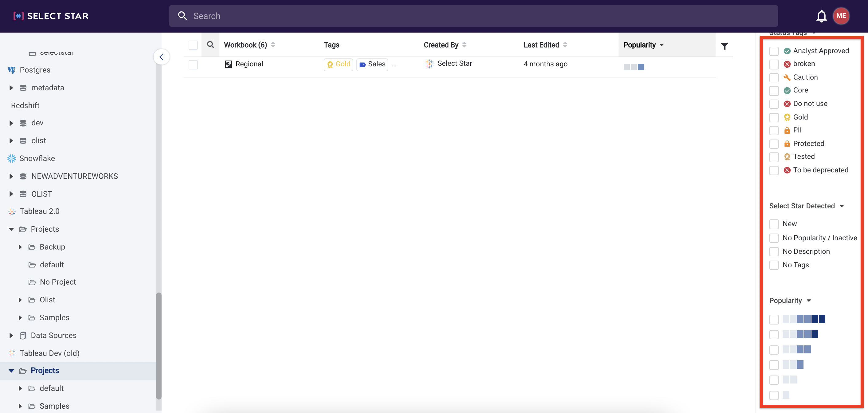
Task: Check the New detected filter
Action: (x=774, y=224)
